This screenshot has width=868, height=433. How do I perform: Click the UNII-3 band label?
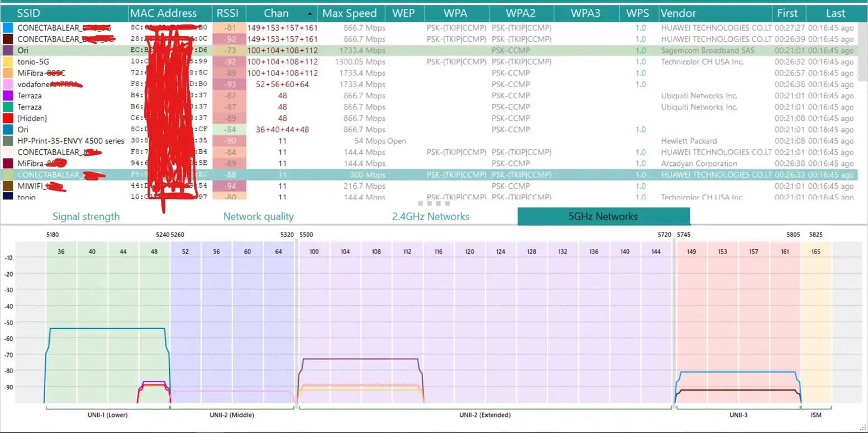(738, 415)
